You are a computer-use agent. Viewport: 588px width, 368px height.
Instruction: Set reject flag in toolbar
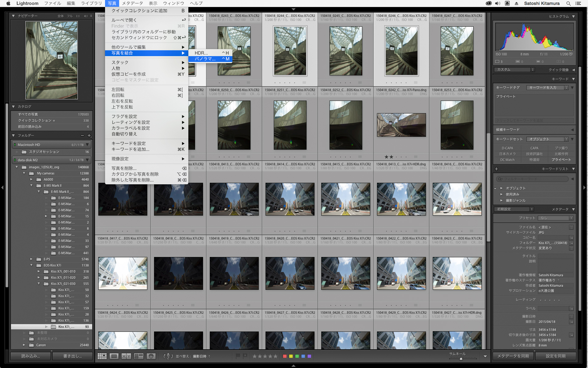[245, 356]
